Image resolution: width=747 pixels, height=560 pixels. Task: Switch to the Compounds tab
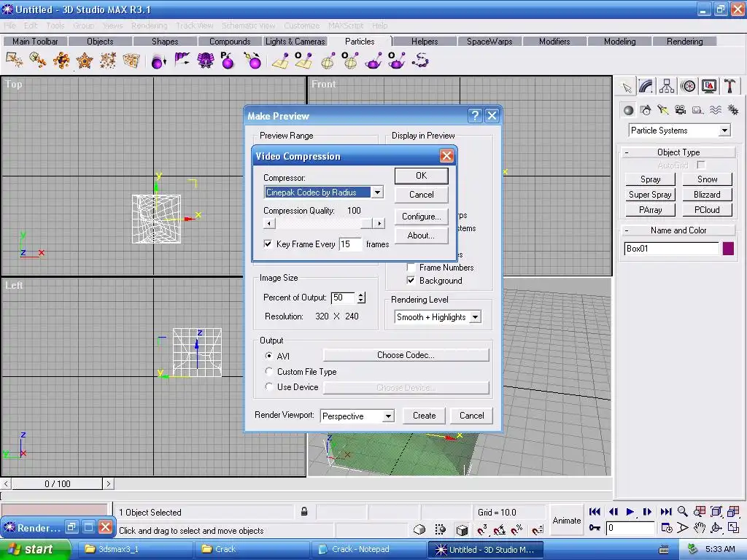click(230, 42)
